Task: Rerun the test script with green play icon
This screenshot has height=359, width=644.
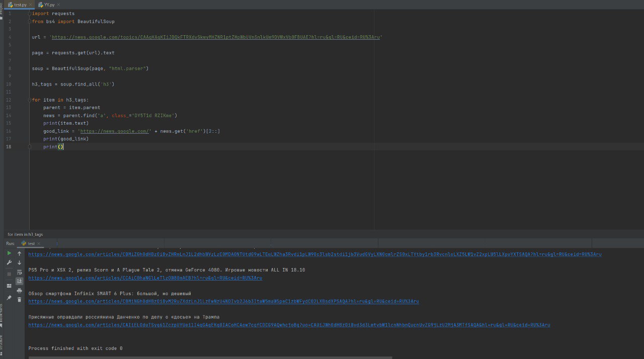Action: tap(9, 253)
